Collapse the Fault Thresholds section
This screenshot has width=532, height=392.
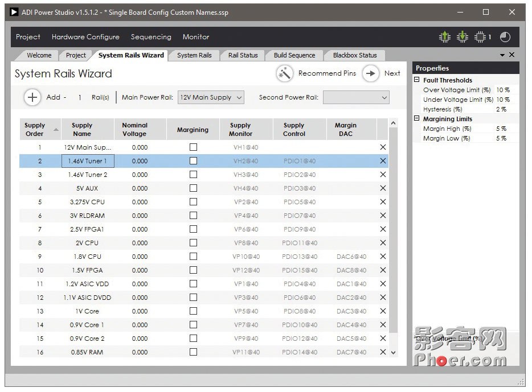(416, 80)
